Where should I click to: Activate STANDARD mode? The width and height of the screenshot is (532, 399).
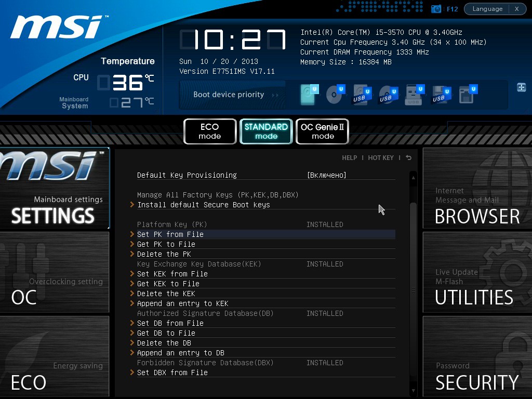pos(266,131)
